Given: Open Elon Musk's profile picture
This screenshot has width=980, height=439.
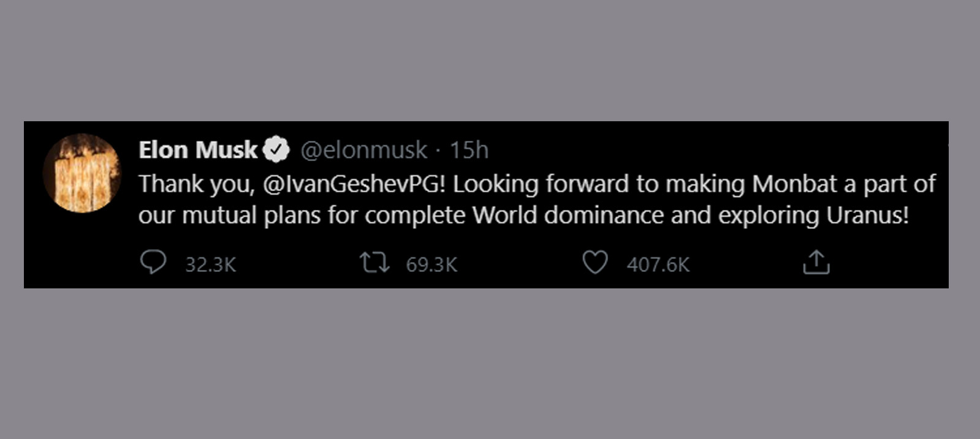Looking at the screenshot, I should tap(82, 173).
